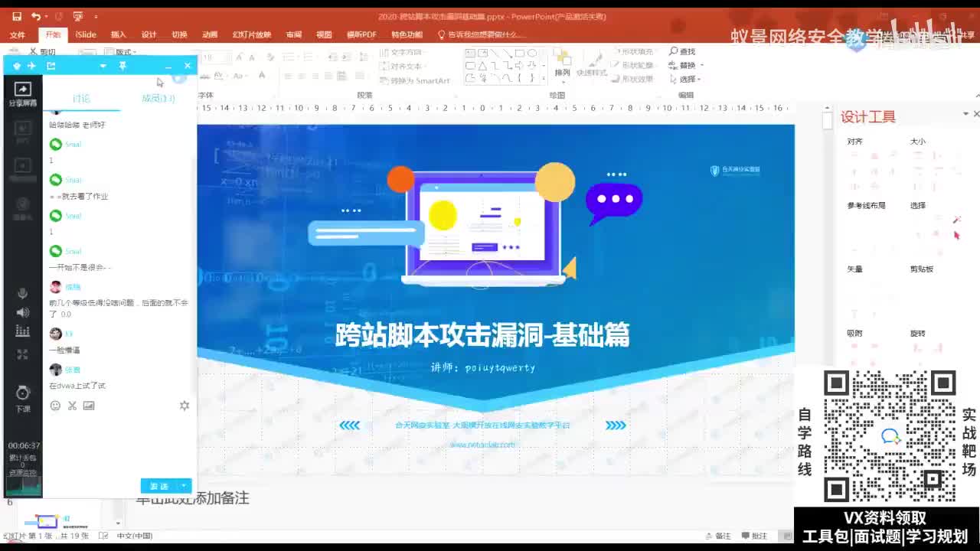Screen dimensions: 980x551
Task: Click chat message 在dvwa上试了试
Action: point(77,386)
